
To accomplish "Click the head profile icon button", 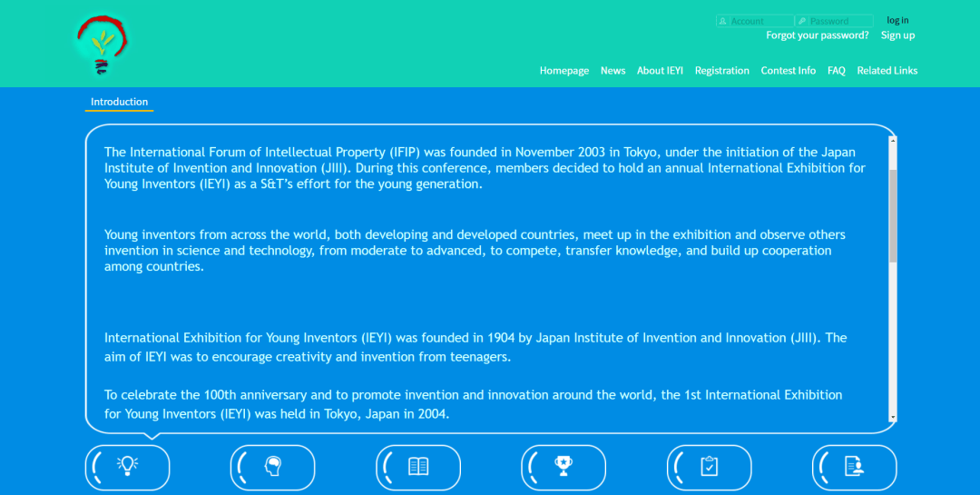I will tap(272, 467).
